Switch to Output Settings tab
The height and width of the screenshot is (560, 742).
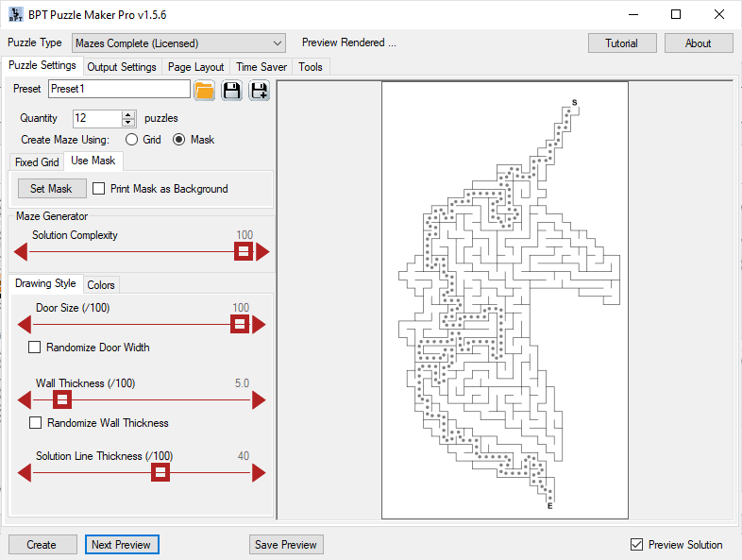click(122, 67)
